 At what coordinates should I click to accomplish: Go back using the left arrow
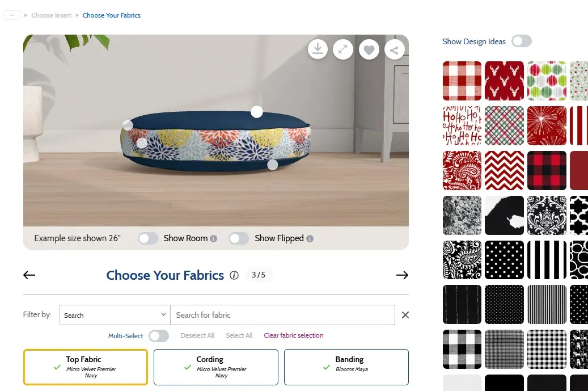tap(29, 275)
